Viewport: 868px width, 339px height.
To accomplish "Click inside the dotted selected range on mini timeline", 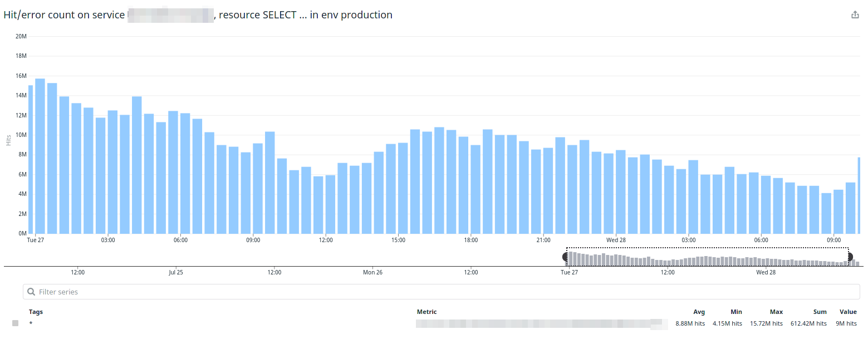I will pos(707,257).
